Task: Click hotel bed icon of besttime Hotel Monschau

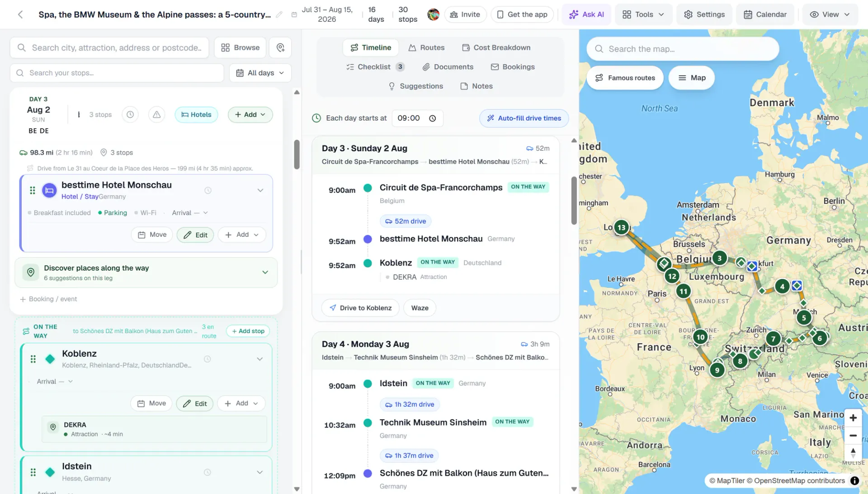Action: pyautogui.click(x=49, y=190)
